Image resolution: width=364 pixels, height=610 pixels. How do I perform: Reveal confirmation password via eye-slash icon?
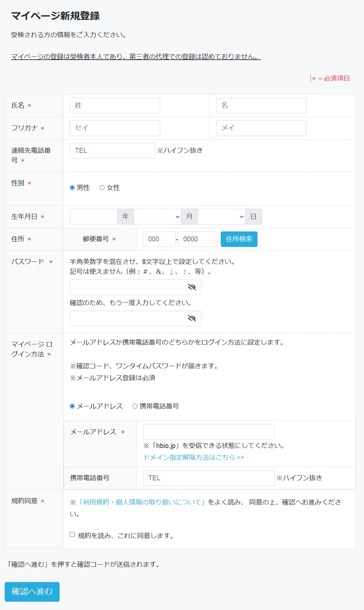tap(192, 318)
